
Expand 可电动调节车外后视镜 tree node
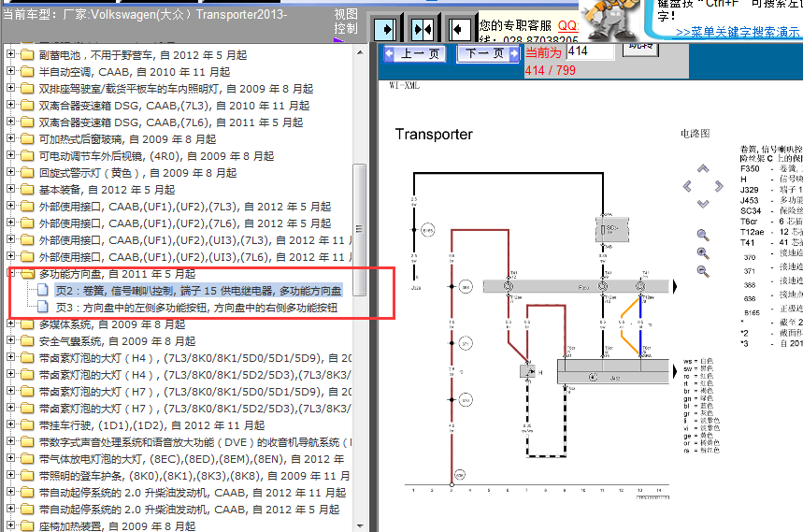10,155
